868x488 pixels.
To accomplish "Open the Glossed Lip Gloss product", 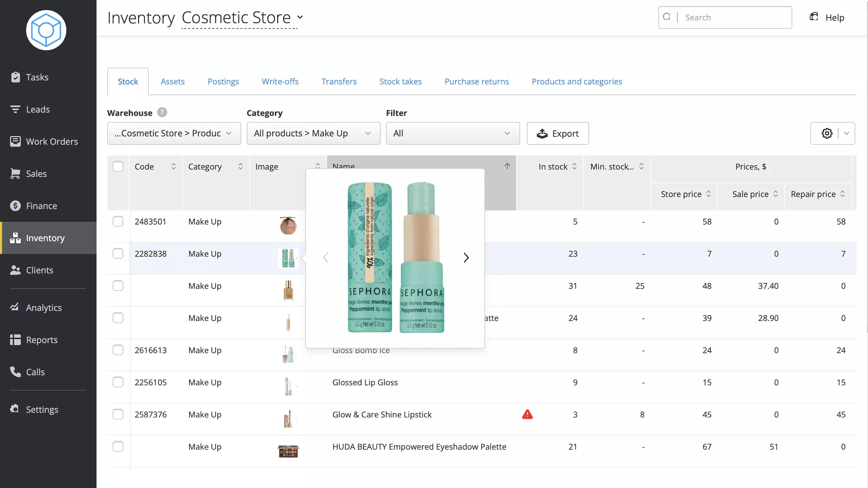I will [365, 382].
